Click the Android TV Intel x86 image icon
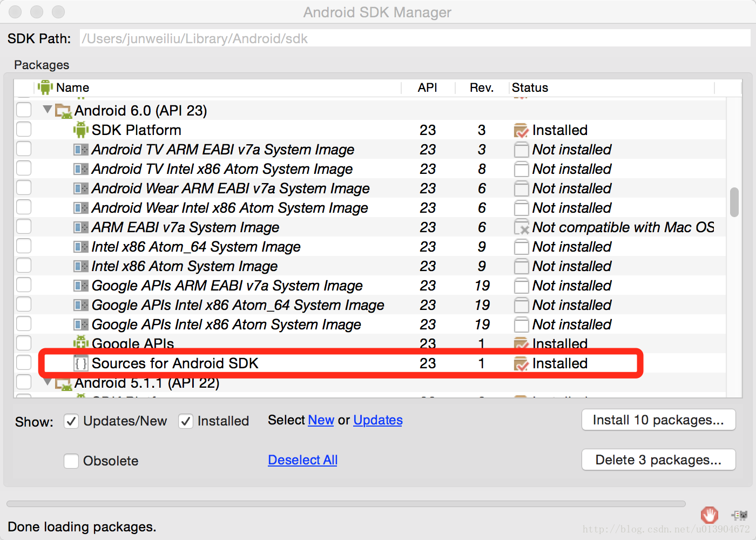Image resolution: width=756 pixels, height=540 pixels. point(81,169)
